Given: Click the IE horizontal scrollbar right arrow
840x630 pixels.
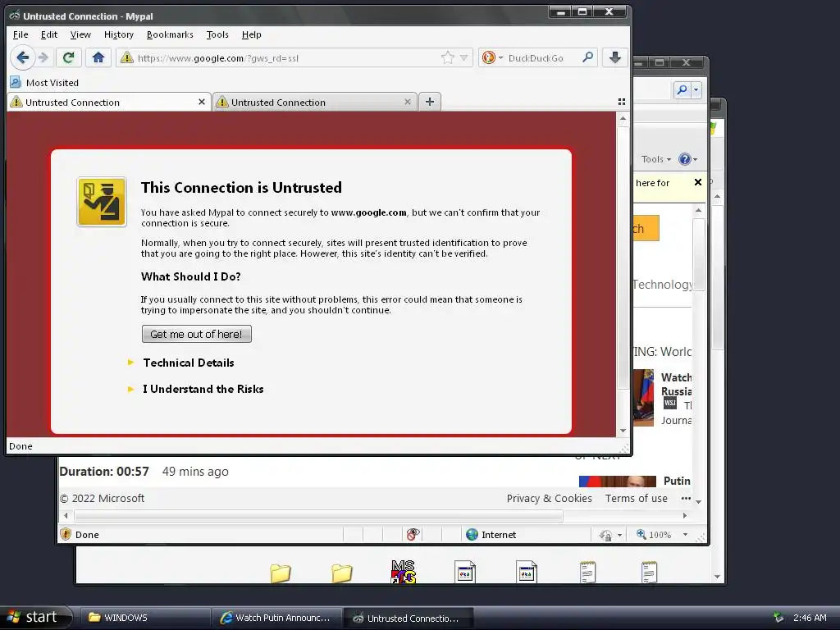Looking at the screenshot, I should [x=685, y=515].
